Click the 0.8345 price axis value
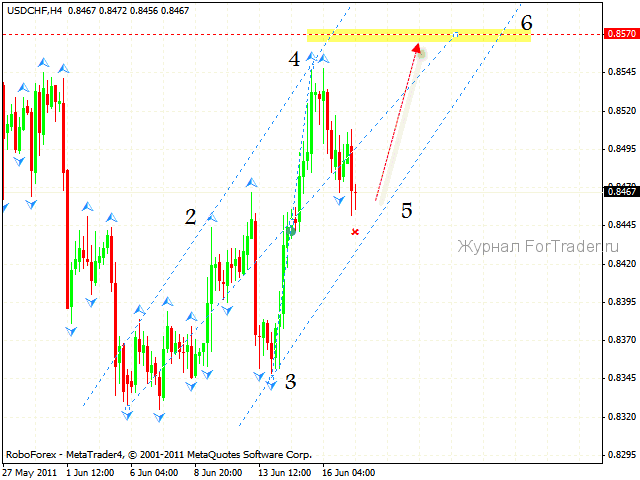Screen dimensions: 640x480 click(622, 378)
